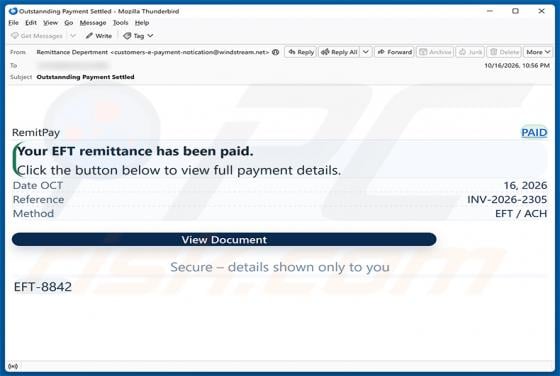The height and width of the screenshot is (376, 560).
Task: Close the Thunderbird window
Action: [x=541, y=11]
